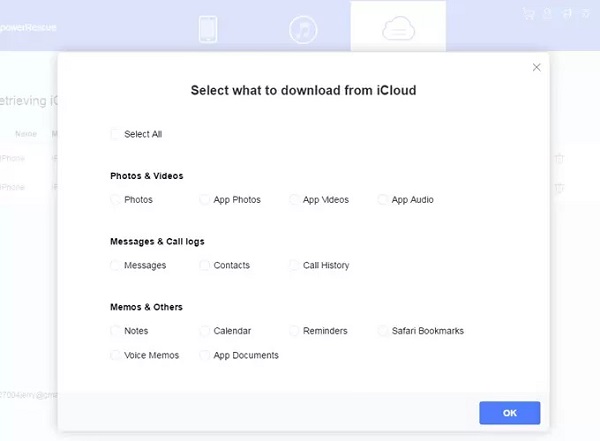Check App Videos for download
Image resolution: width=600 pixels, height=441 pixels.
click(294, 200)
